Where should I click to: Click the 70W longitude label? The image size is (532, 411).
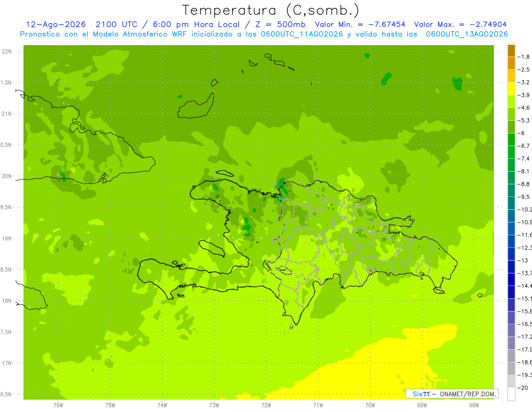pyautogui.click(x=370, y=405)
